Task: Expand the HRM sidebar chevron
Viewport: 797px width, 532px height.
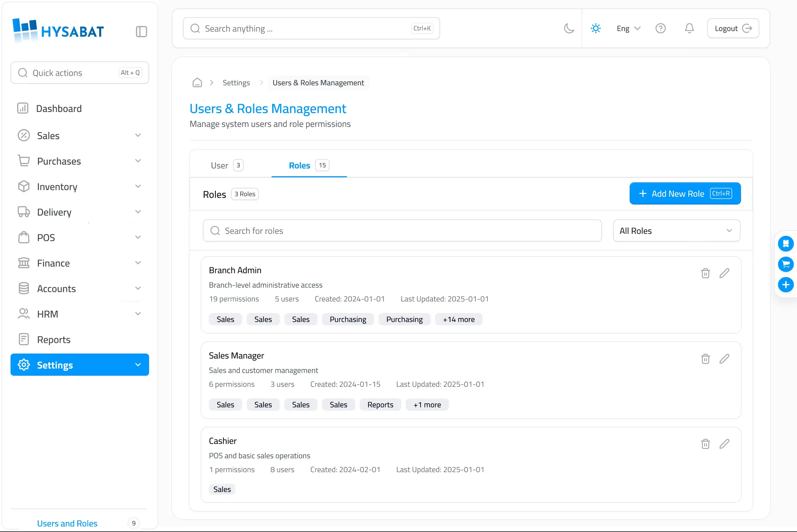Action: (138, 314)
